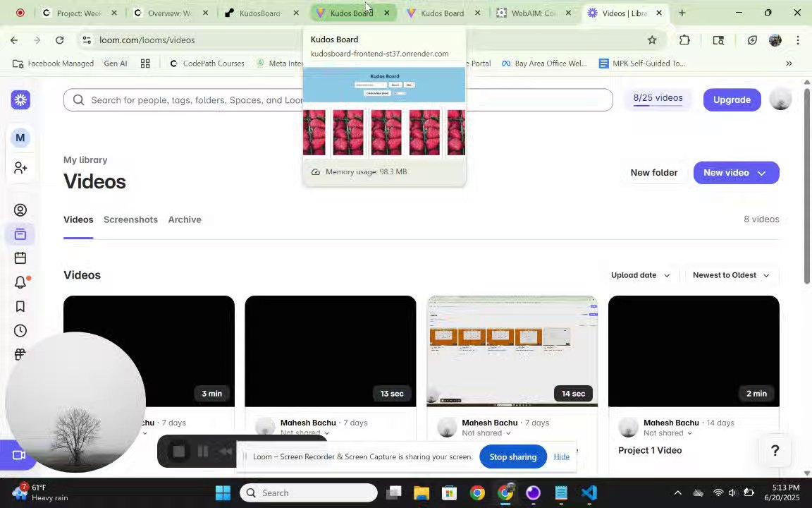
Task: Click the camera record icon at sidebar bottom
Action: click(18, 455)
